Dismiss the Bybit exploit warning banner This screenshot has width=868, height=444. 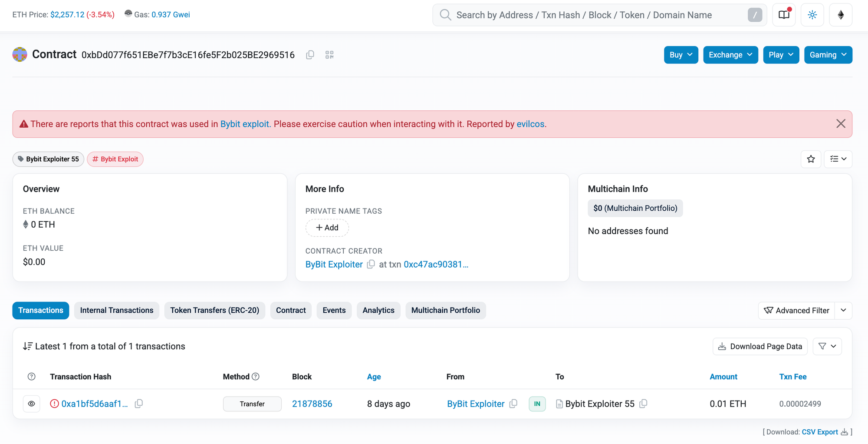click(841, 124)
